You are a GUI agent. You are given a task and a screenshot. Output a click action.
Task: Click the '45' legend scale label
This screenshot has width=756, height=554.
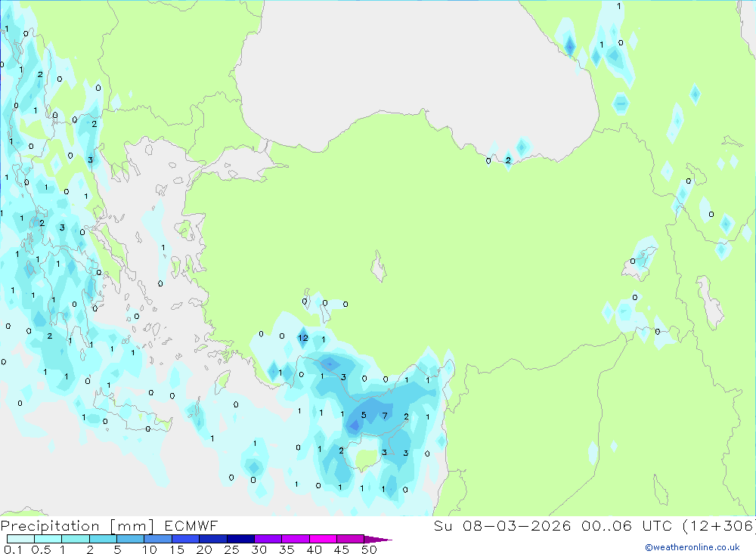pos(342,549)
